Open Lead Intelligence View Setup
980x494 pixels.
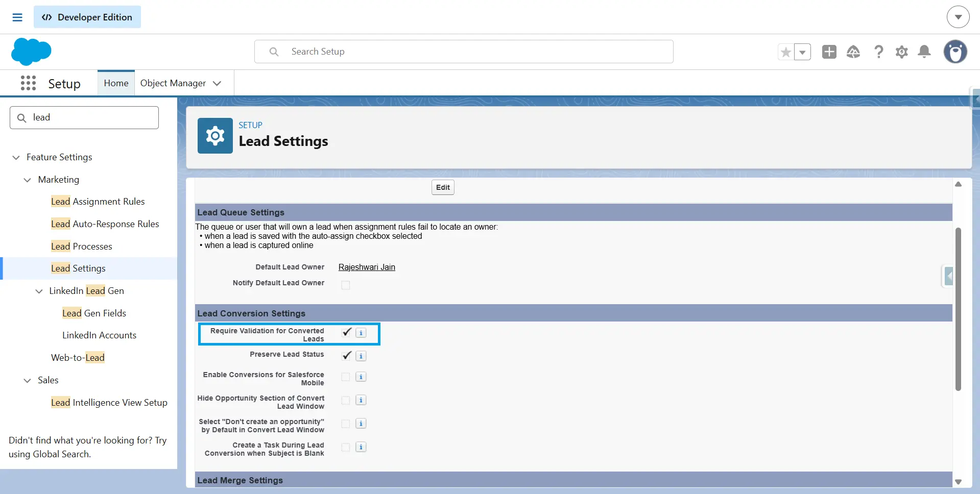[x=109, y=403]
